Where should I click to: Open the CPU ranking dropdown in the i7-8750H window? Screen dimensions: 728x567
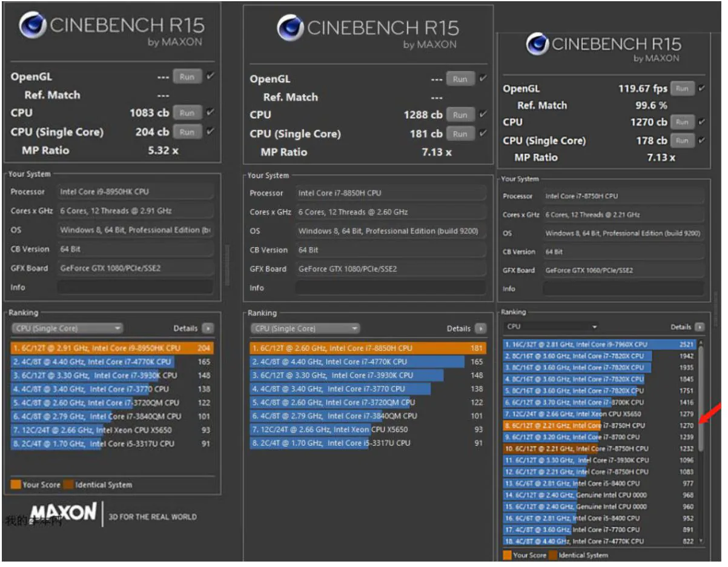click(551, 327)
